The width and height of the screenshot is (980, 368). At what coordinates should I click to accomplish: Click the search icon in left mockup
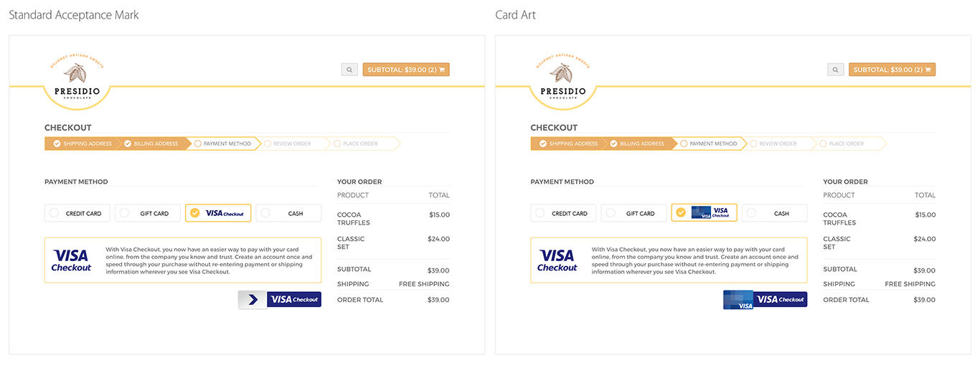[349, 70]
